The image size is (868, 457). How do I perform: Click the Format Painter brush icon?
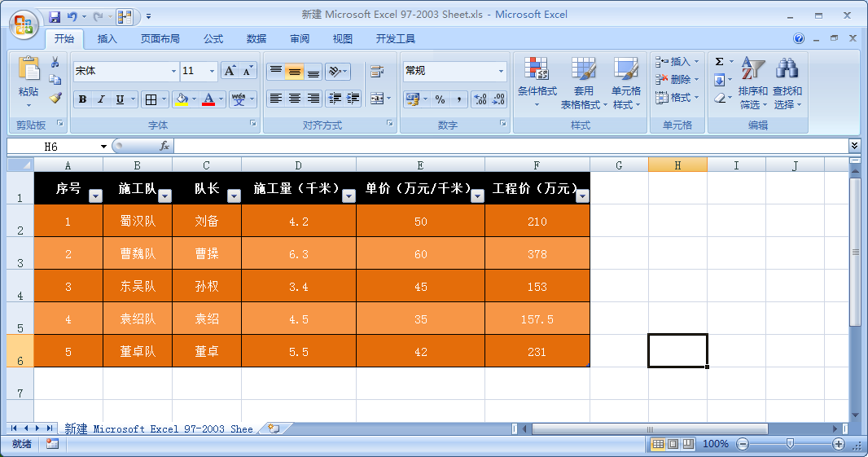tap(55, 98)
